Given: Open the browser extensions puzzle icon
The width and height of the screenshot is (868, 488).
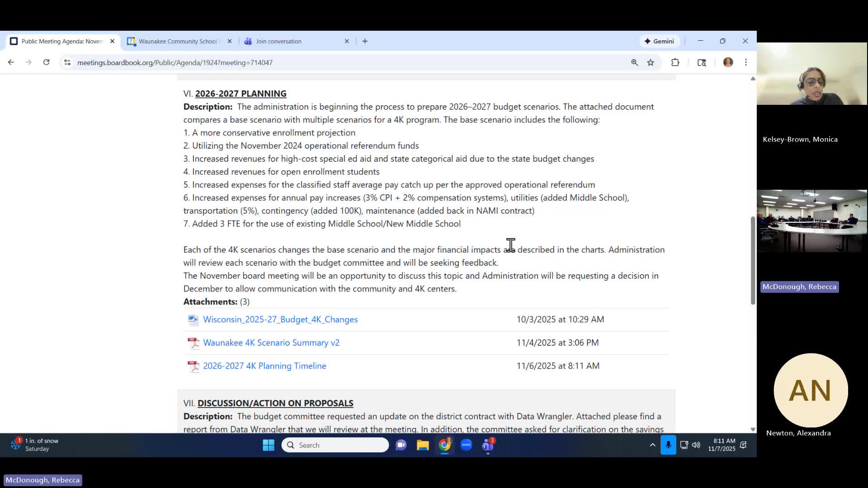Looking at the screenshot, I should (675, 63).
